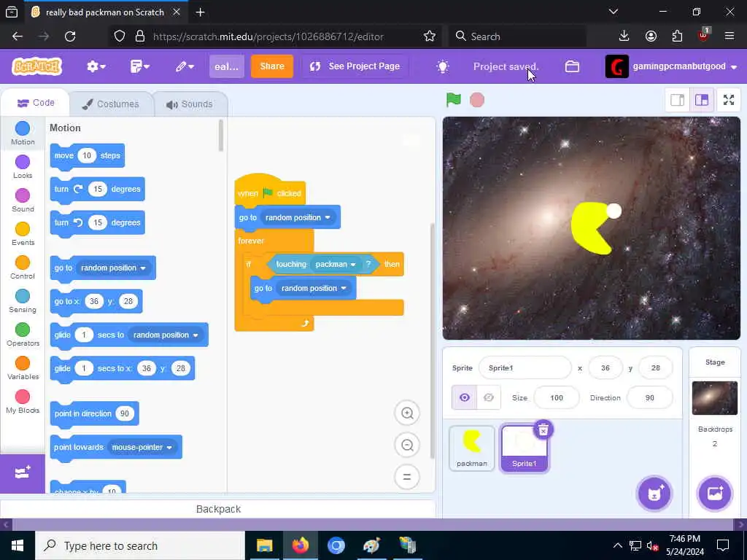This screenshot has height=560, width=747.
Task: Open File Explorer from taskbar
Action: (264, 545)
